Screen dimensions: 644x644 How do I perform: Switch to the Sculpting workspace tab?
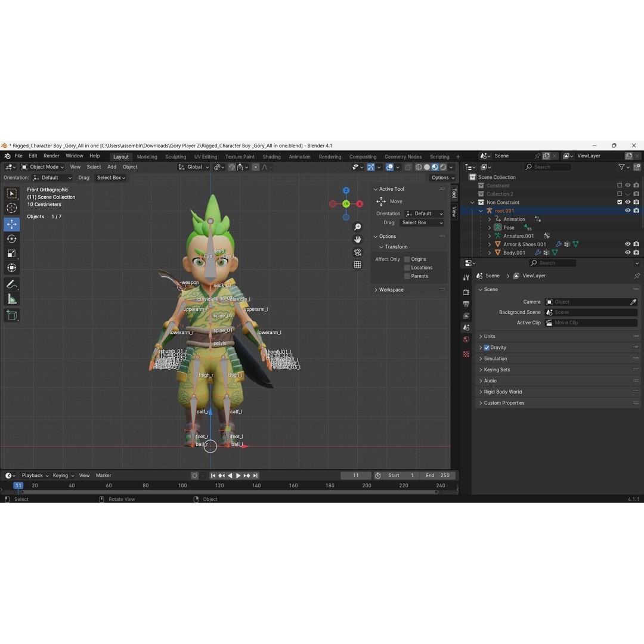175,157
